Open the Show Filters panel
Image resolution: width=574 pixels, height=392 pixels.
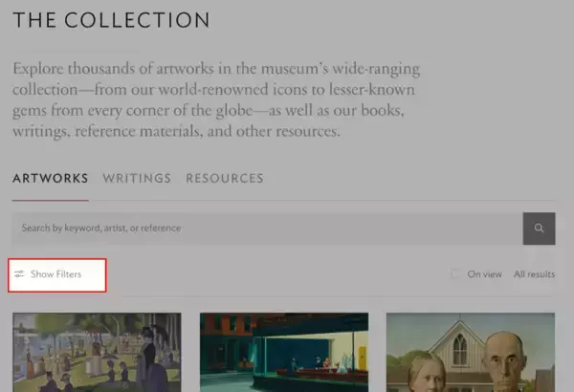(x=56, y=274)
